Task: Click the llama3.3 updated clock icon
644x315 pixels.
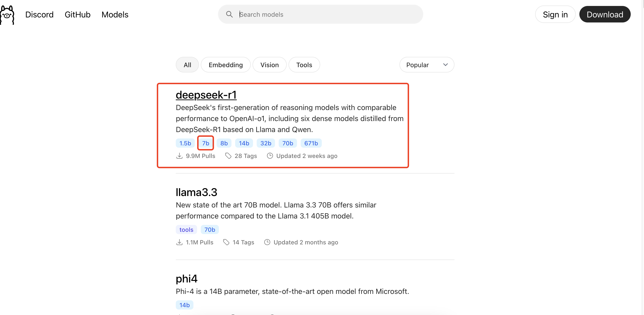Action: pyautogui.click(x=267, y=242)
